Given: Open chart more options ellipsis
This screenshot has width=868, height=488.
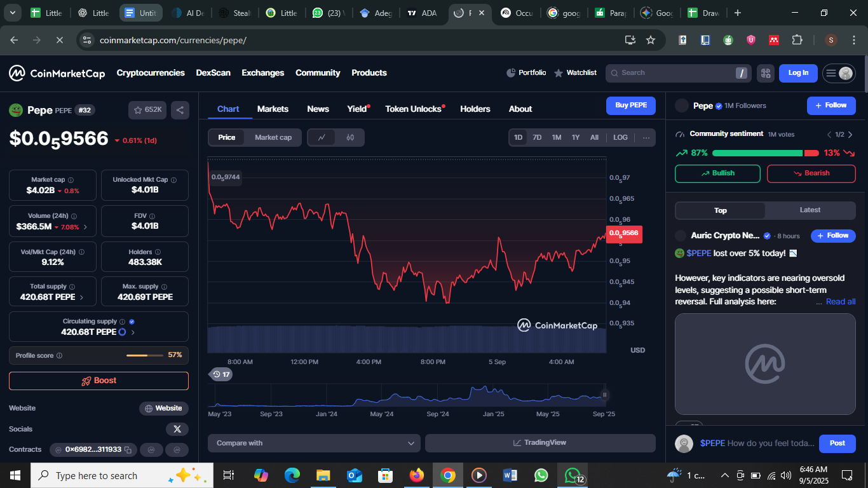Looking at the screenshot, I should pyautogui.click(x=646, y=137).
